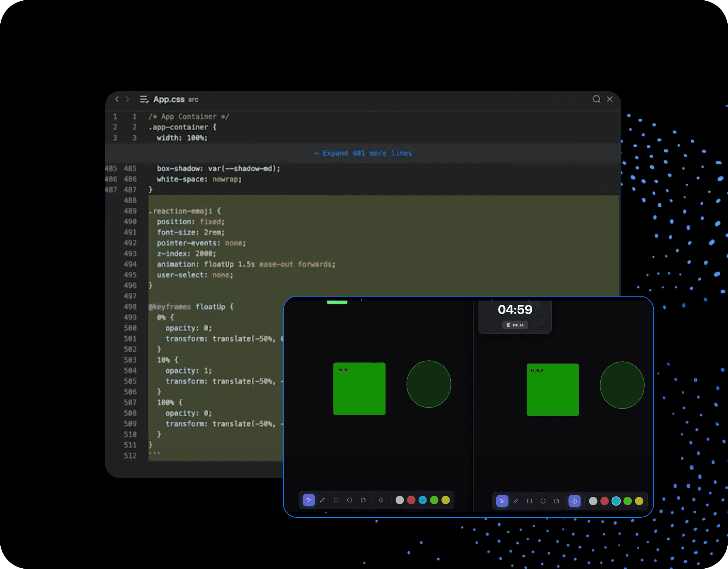Image resolution: width=728 pixels, height=569 pixels.
Task: Go back with the left chevron
Action: [x=117, y=99]
